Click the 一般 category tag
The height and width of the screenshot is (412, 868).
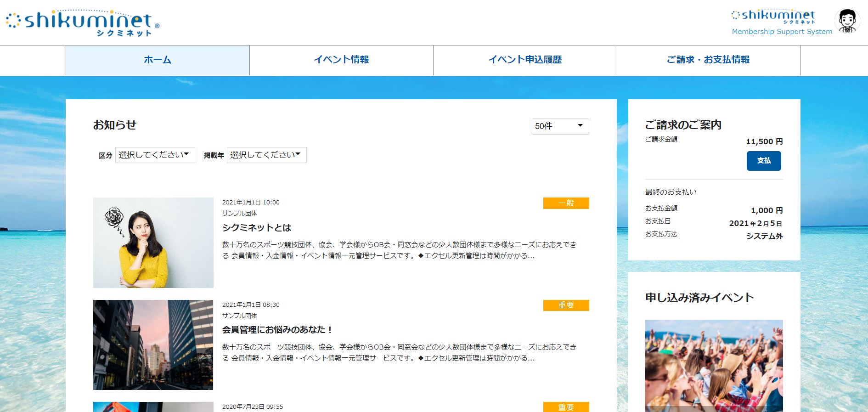tap(566, 203)
